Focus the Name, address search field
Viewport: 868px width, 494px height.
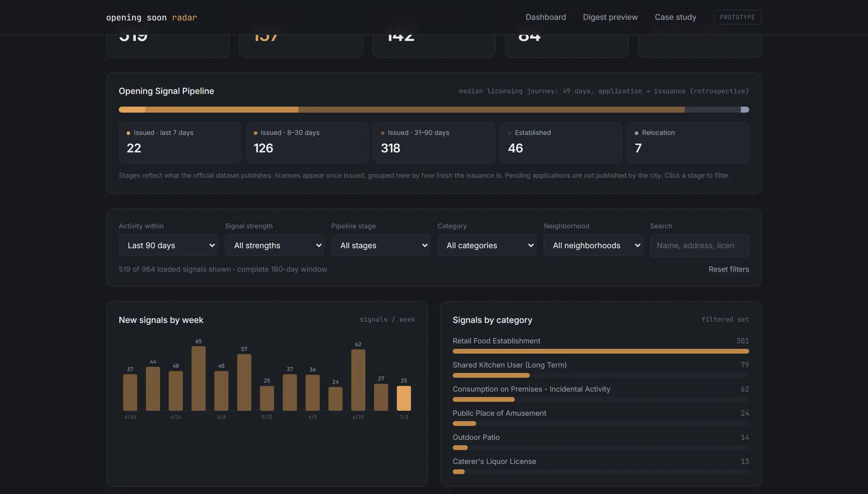click(x=699, y=246)
